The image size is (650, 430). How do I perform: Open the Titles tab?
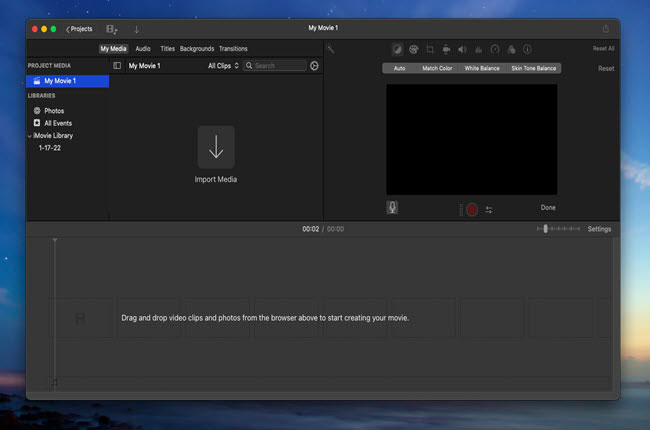point(167,49)
